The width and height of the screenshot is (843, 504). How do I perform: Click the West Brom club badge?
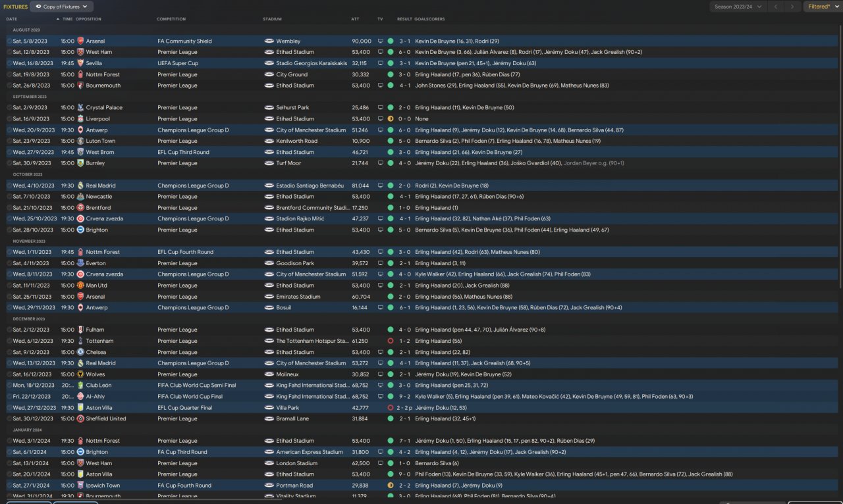[x=80, y=152]
